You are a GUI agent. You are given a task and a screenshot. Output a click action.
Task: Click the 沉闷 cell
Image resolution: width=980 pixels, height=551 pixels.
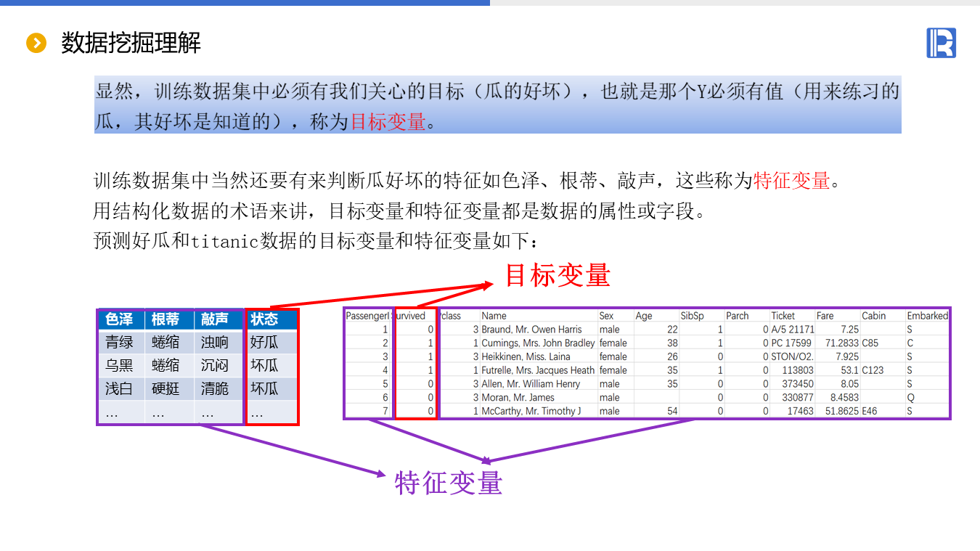[x=215, y=365]
